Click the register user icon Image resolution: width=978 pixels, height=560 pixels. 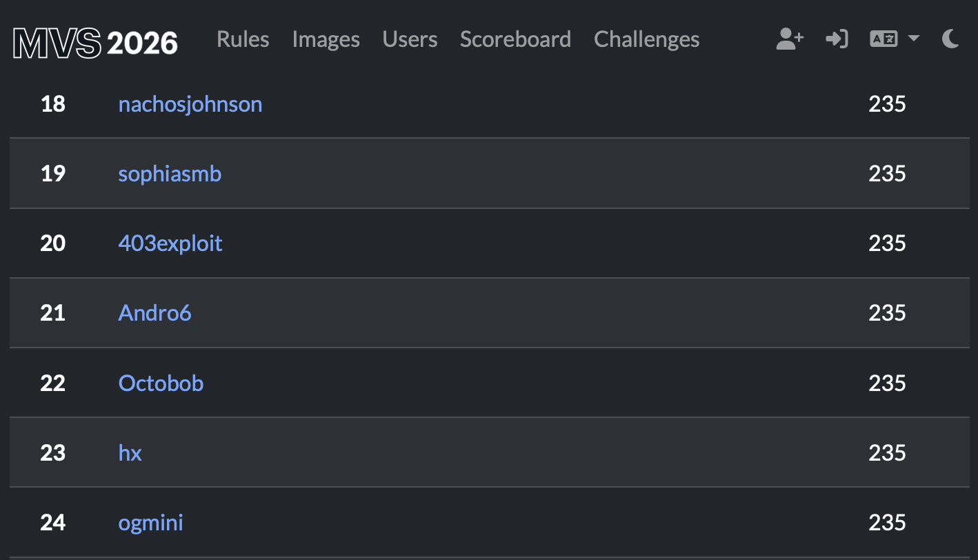coord(789,39)
